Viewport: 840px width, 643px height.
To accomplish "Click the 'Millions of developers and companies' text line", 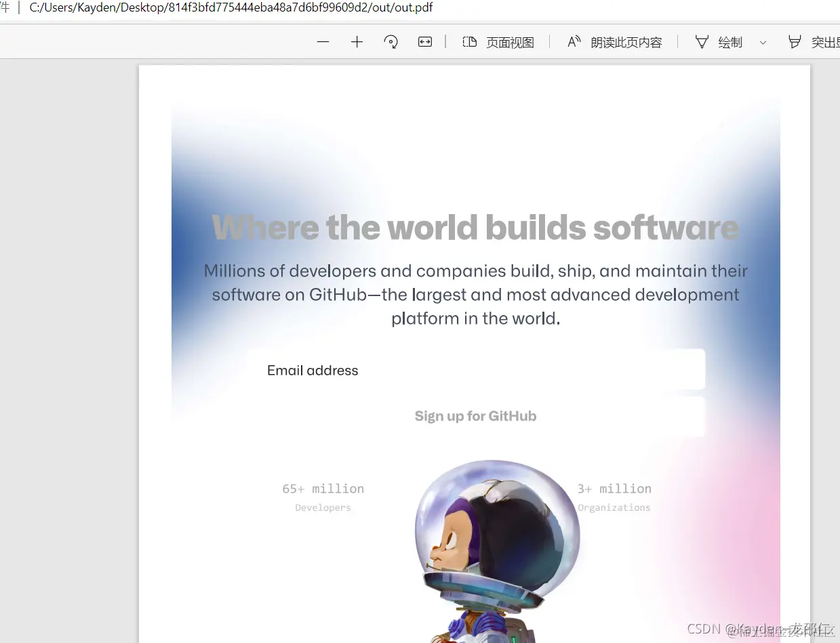I will 476,271.
